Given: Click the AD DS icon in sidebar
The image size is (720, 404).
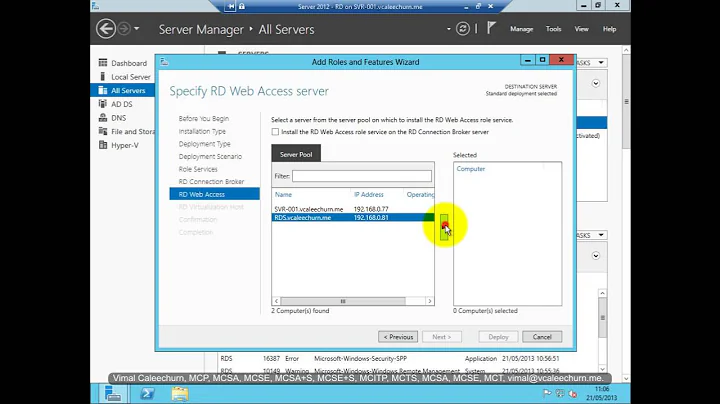Looking at the screenshot, I should coord(103,104).
